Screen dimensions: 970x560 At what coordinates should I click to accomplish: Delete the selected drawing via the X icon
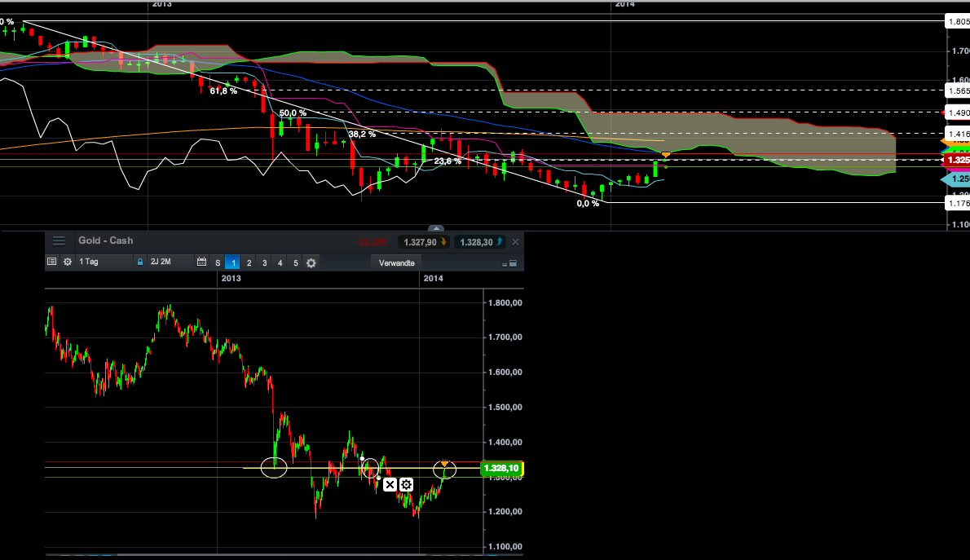click(390, 484)
